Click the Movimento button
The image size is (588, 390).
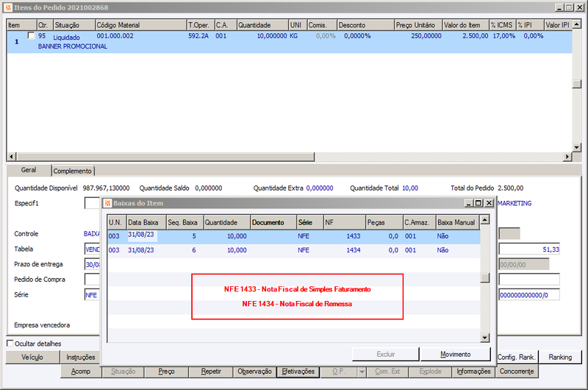pos(455,355)
